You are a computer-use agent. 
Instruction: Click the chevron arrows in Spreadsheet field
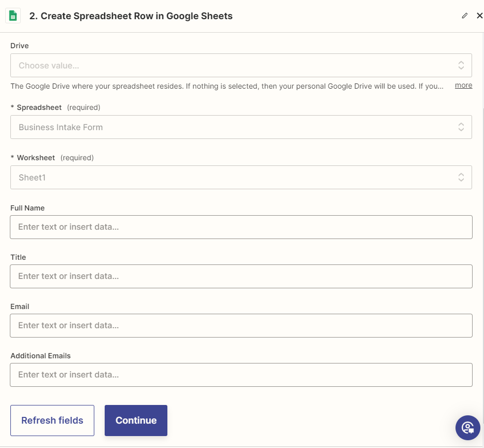coord(461,127)
